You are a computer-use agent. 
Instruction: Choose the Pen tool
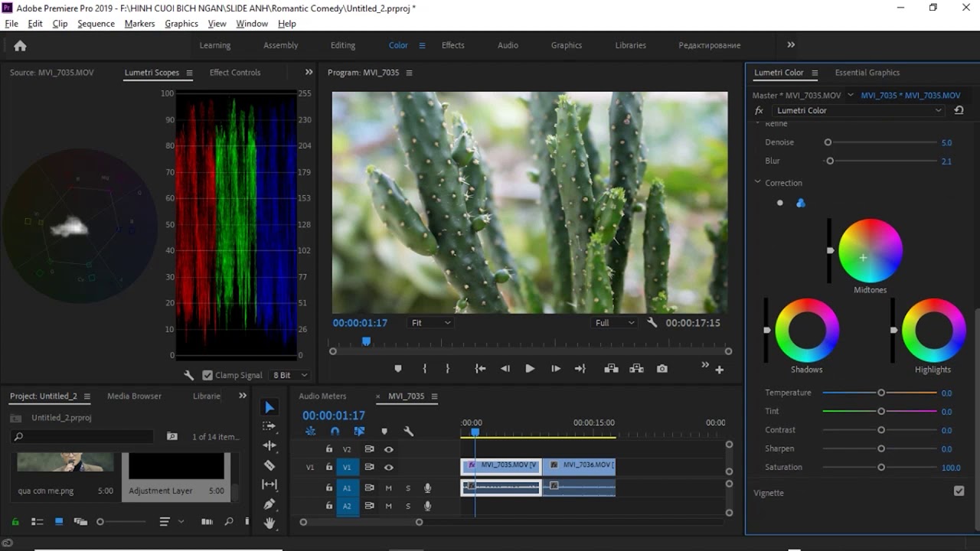click(x=269, y=504)
